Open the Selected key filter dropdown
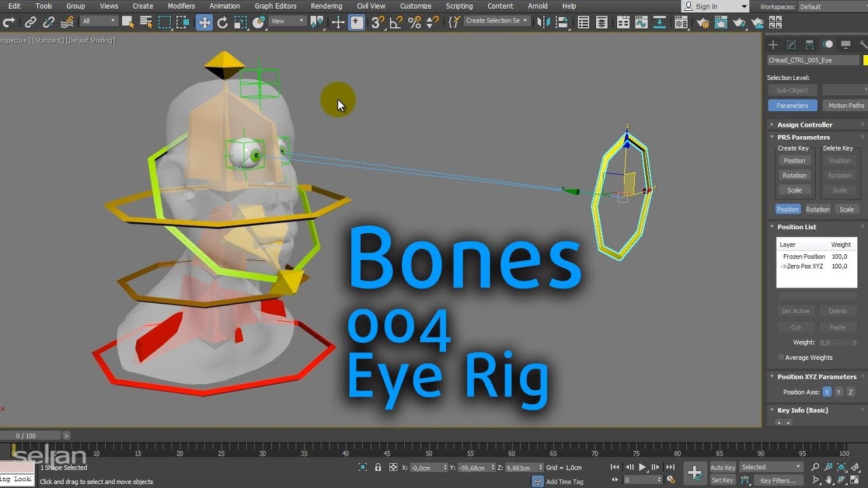868x488 pixels. point(770,467)
